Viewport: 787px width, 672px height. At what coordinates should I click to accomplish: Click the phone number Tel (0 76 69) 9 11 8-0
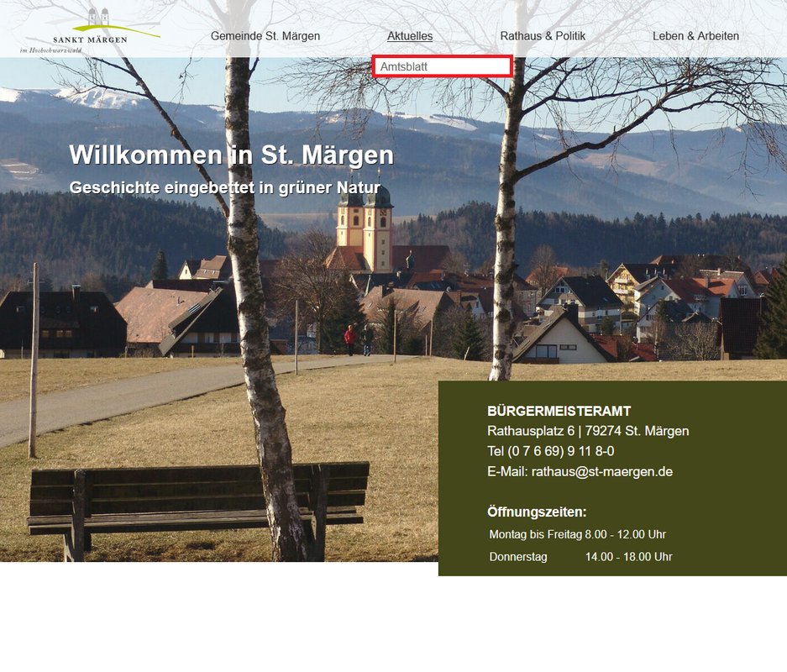click(551, 451)
